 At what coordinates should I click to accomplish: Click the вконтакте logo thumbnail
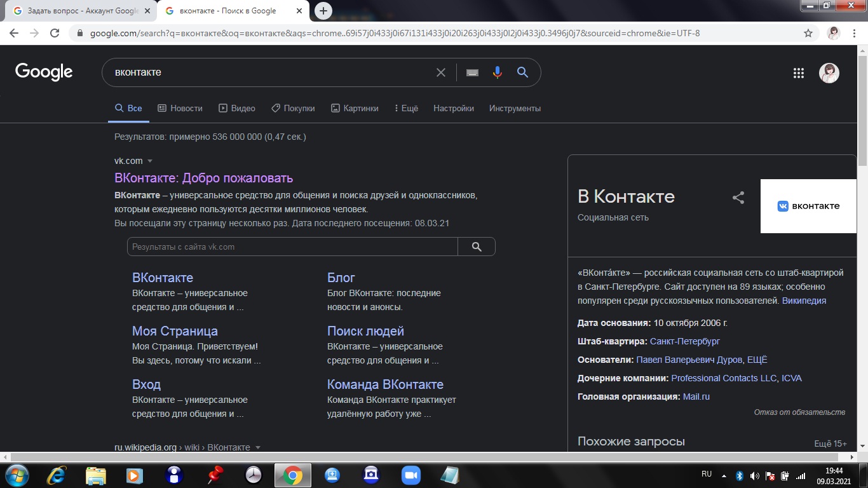point(808,206)
